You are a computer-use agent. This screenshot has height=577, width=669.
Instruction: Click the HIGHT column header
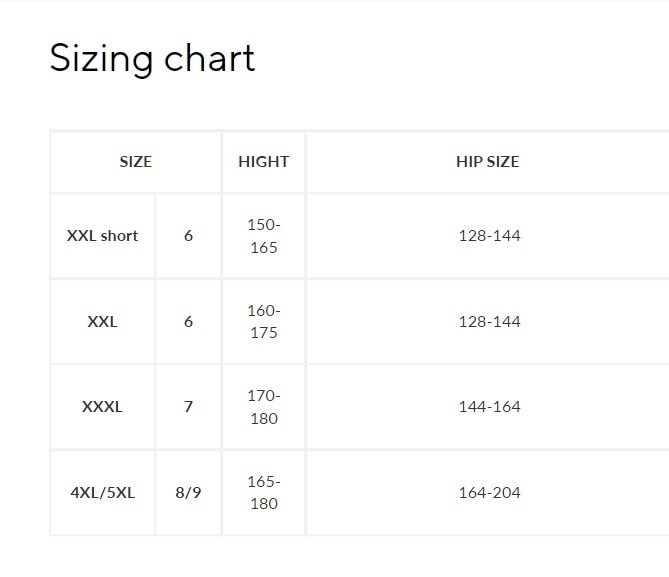tap(263, 161)
